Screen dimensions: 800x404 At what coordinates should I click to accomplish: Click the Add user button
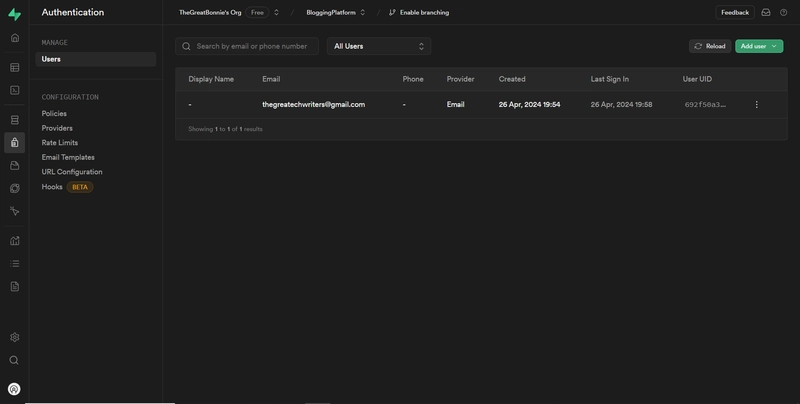[x=759, y=46]
